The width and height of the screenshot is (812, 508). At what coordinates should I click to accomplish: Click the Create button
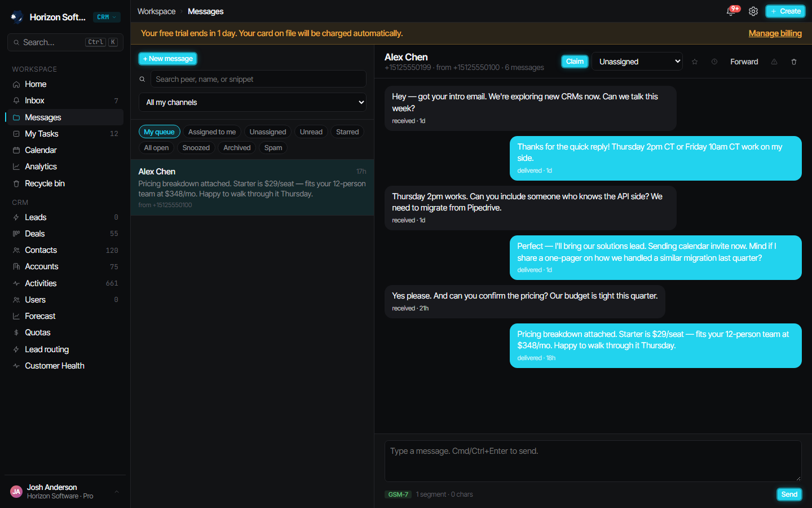click(785, 11)
